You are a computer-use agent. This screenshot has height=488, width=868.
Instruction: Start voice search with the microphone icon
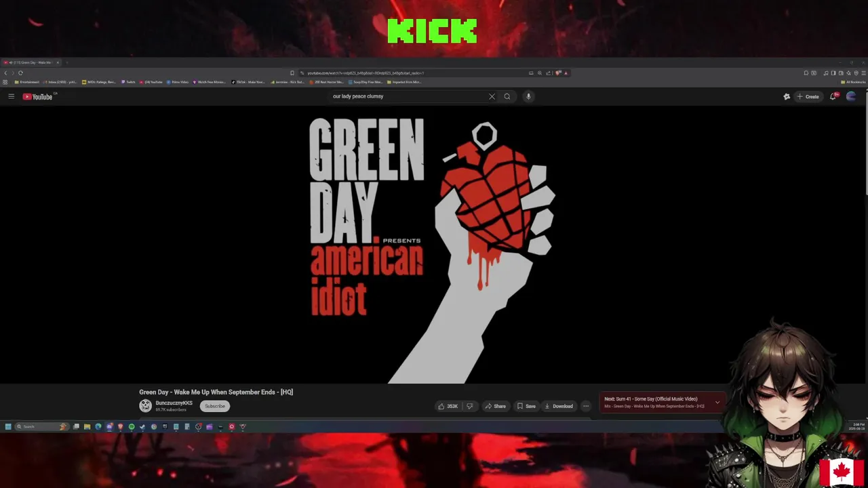click(x=528, y=96)
